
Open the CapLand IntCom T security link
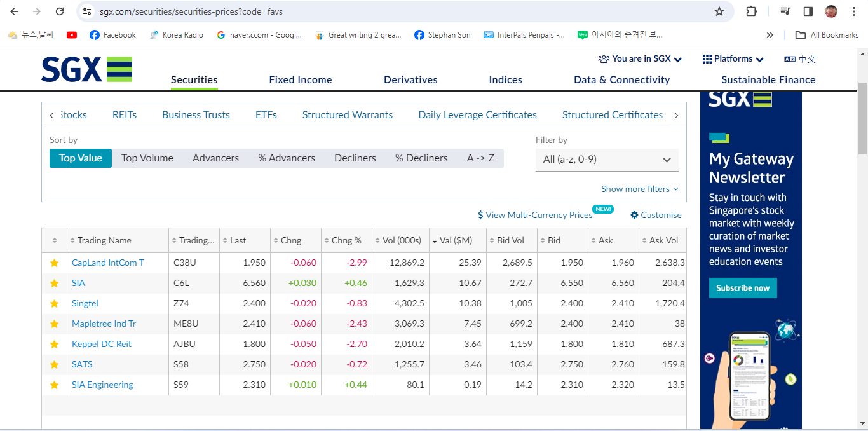[x=108, y=263]
